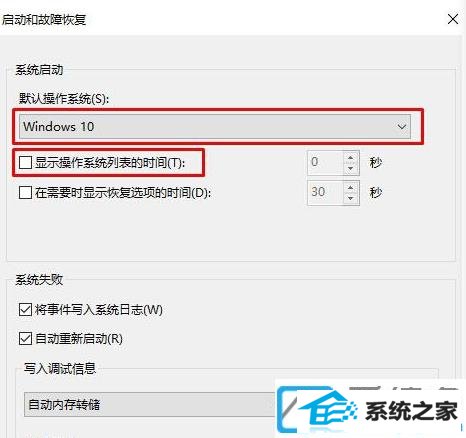
Task: Click the OS list time field showing 0
Action: tap(326, 163)
